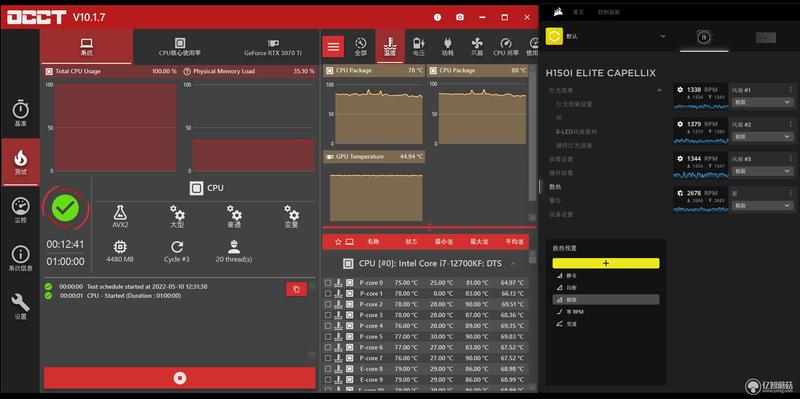
Task: Tick the checkbox for P-core 5
Action: coord(328,337)
